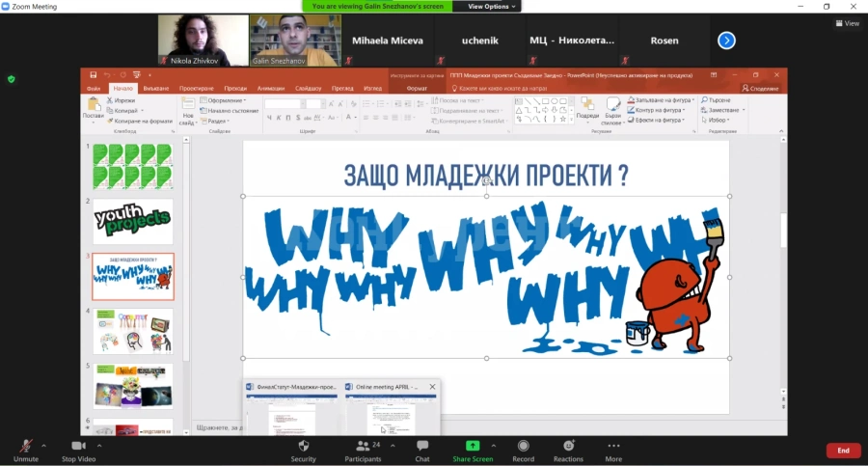Open Оформление (Layout) dropdown
Viewport: 868px width, 466px height.
pos(223,100)
